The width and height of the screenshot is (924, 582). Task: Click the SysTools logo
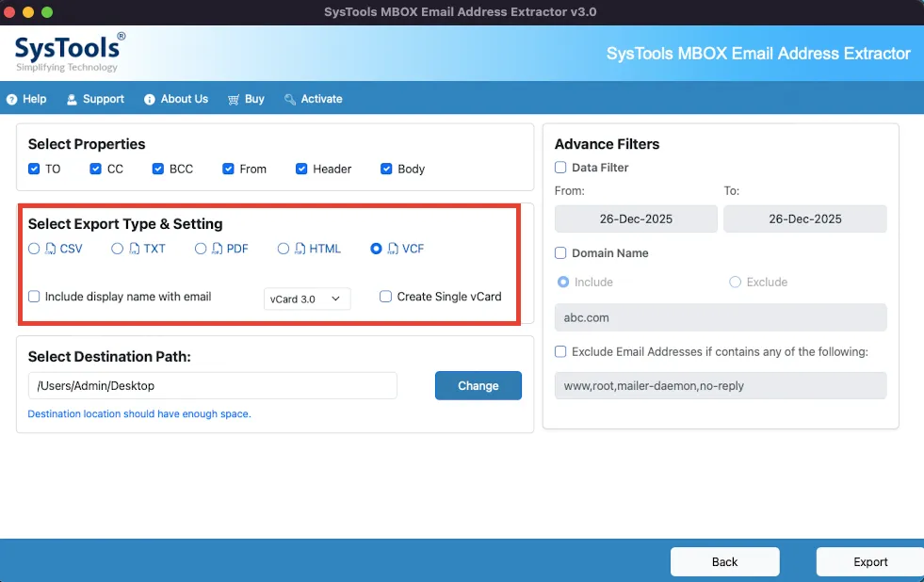[70, 52]
